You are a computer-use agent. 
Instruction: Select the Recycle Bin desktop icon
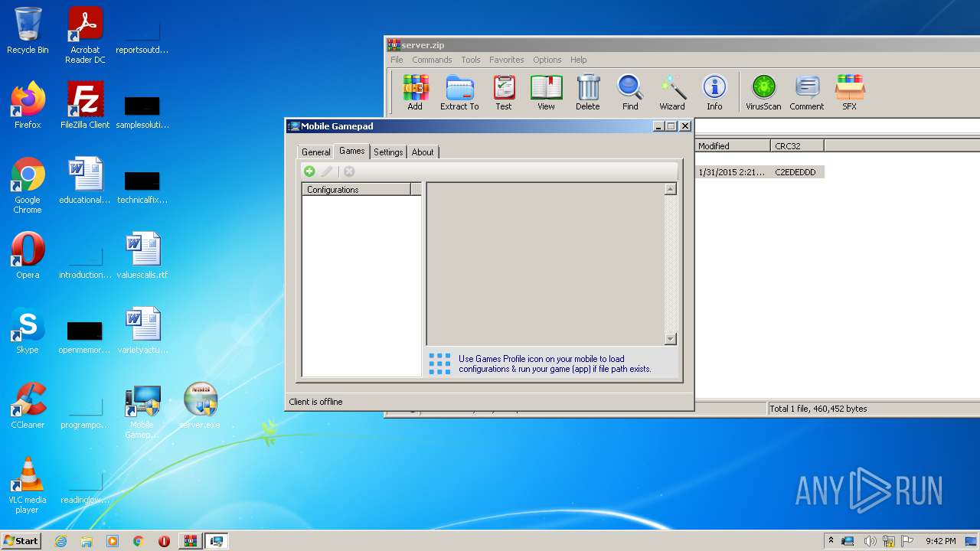pyautogui.click(x=28, y=31)
